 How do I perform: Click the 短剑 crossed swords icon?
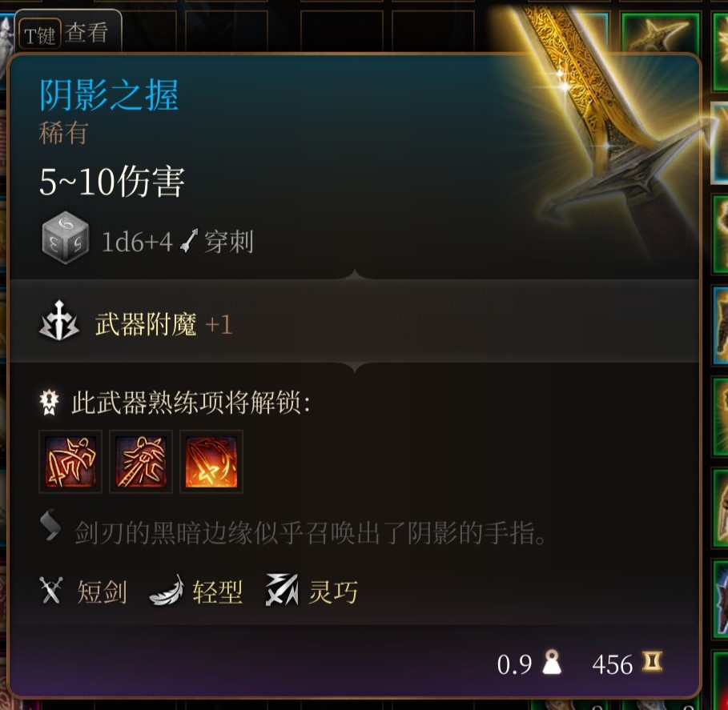(51, 590)
